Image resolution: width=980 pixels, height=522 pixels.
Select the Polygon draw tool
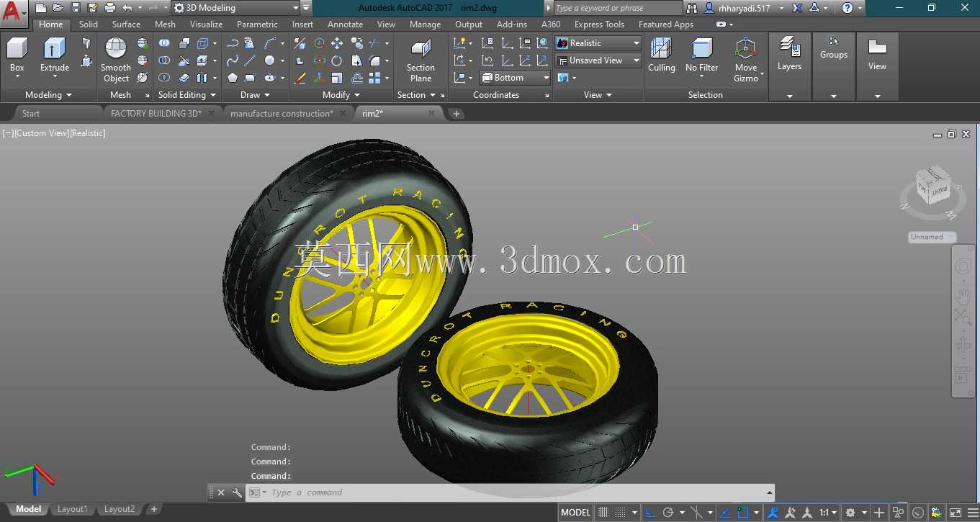[x=232, y=78]
